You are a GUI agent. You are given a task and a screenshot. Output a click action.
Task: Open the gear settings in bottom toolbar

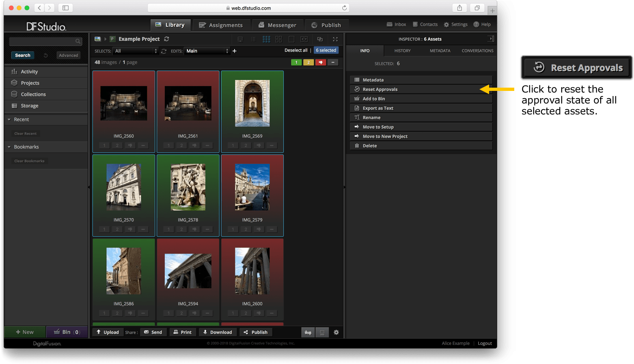point(336,332)
